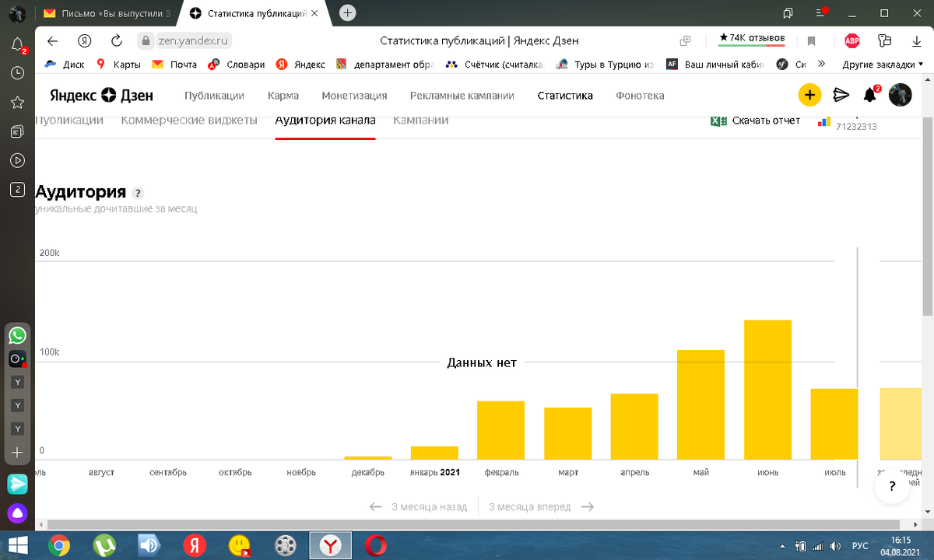Open 74K отзывов site reviews

[x=752, y=37]
